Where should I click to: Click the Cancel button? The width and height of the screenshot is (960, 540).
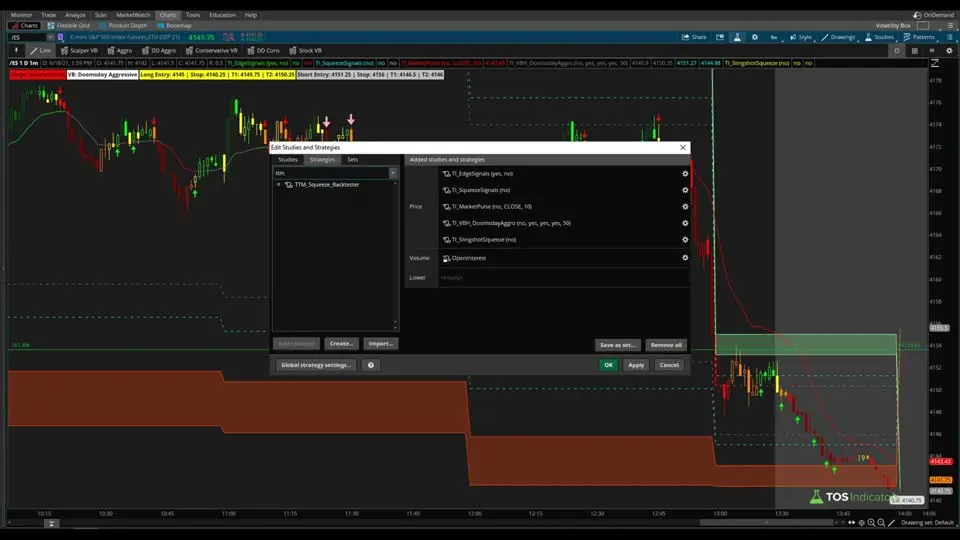(669, 365)
